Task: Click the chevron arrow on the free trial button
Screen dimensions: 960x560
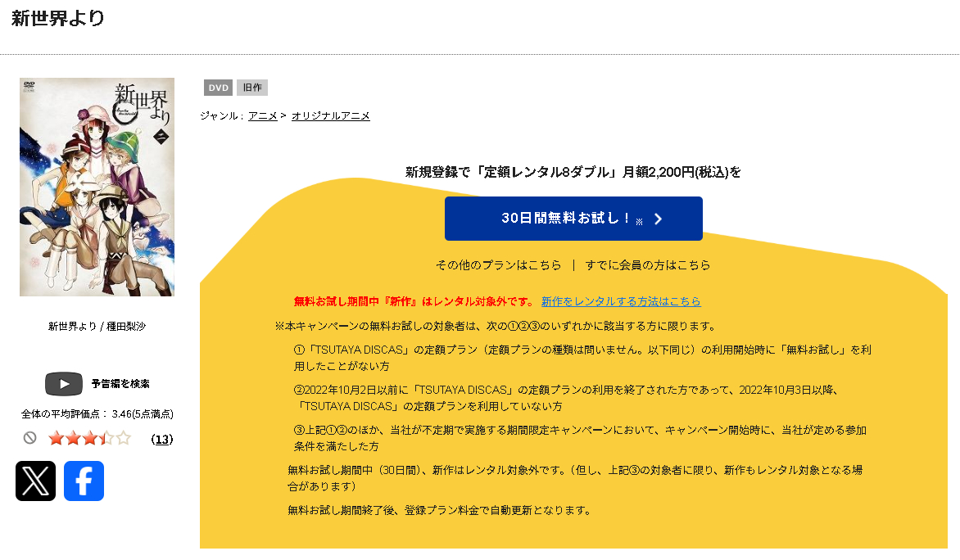Action: 659,219
